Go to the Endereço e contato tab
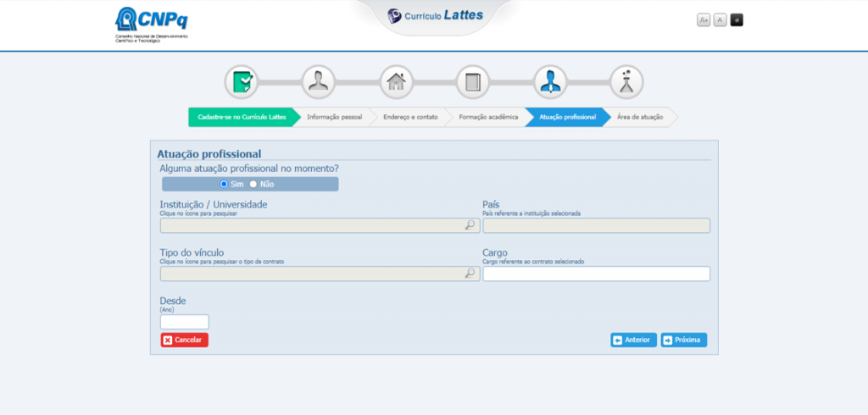Viewport: 868px width, 415px height. click(410, 117)
